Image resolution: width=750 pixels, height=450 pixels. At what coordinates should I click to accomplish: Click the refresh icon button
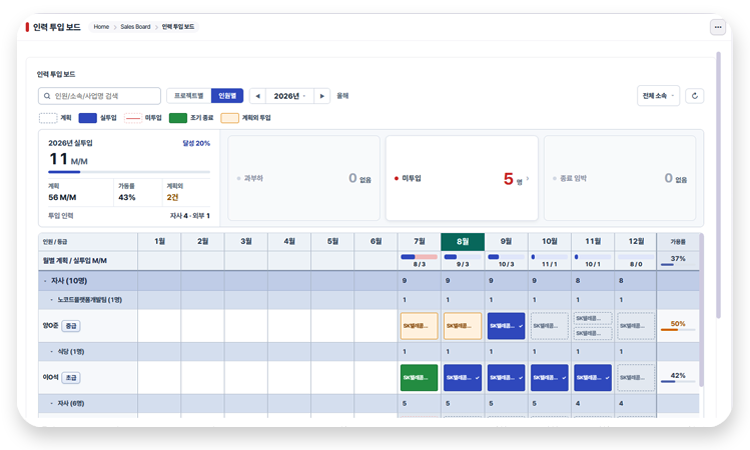pyautogui.click(x=695, y=96)
